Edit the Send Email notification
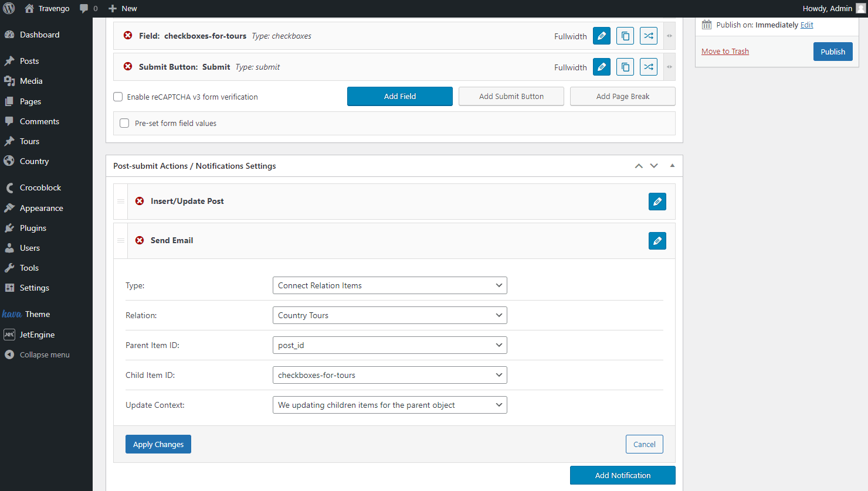The image size is (868, 491). point(657,241)
